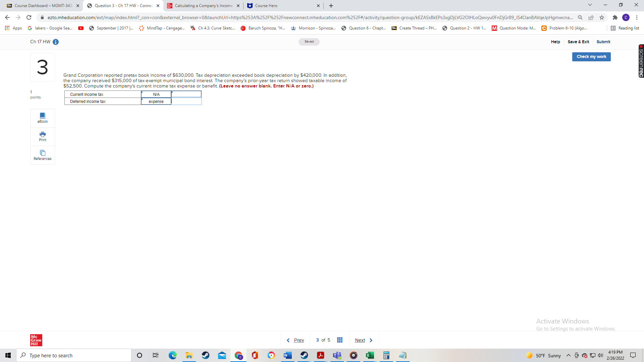Image resolution: width=644 pixels, height=362 pixels.
Task: Open the question grid navigator icon
Action: coord(340,340)
